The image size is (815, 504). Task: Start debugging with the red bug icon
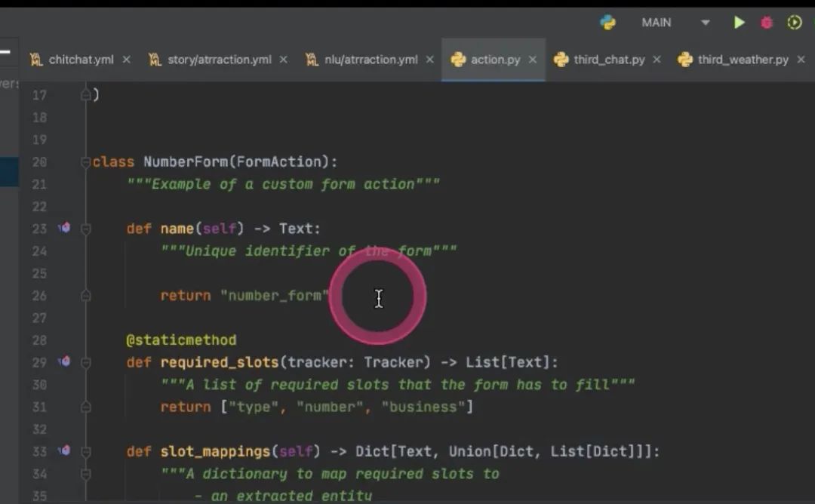[x=767, y=23]
